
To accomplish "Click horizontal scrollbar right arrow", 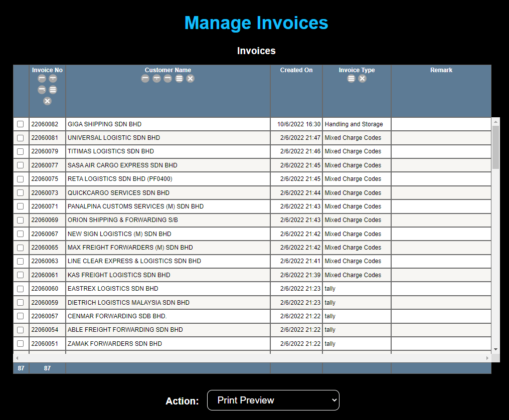I will (x=487, y=358).
